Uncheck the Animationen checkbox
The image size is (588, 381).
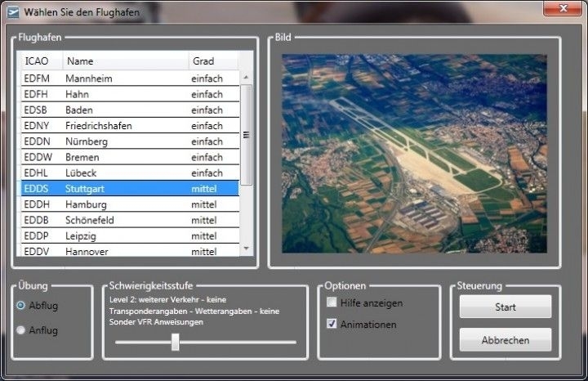pos(332,324)
